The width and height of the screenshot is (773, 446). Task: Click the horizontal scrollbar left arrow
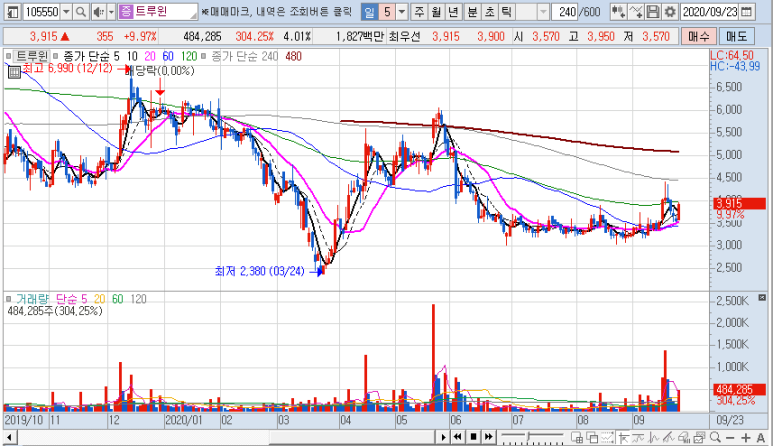9,437
